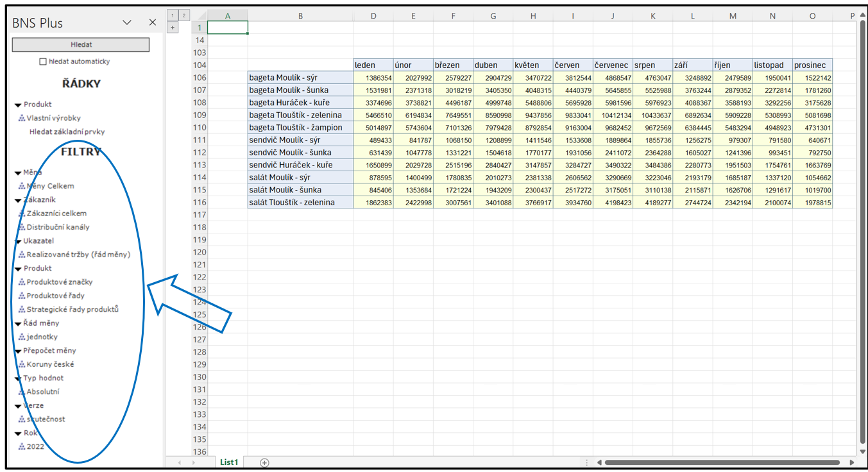Expand the grouped rows with plus button
Screen dimensions: 868x472
[x=173, y=28]
